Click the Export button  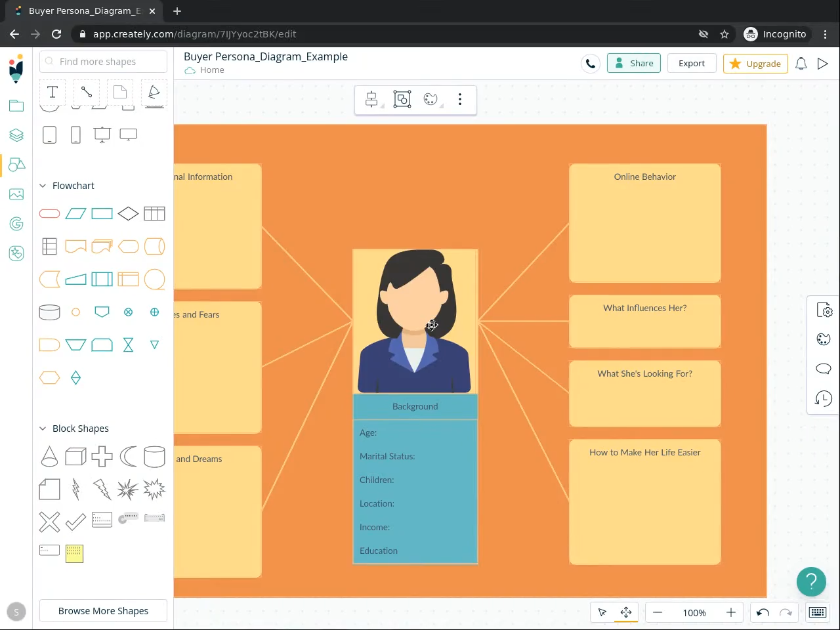pyautogui.click(x=691, y=64)
